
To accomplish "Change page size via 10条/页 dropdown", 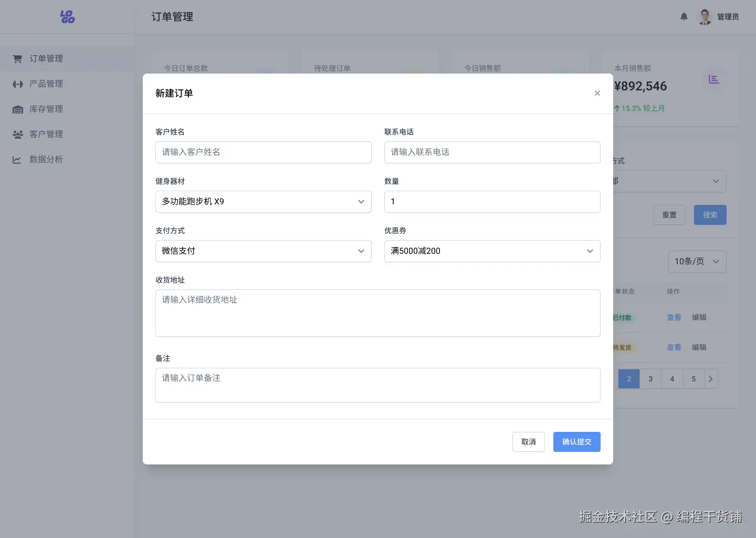I will point(697,261).
